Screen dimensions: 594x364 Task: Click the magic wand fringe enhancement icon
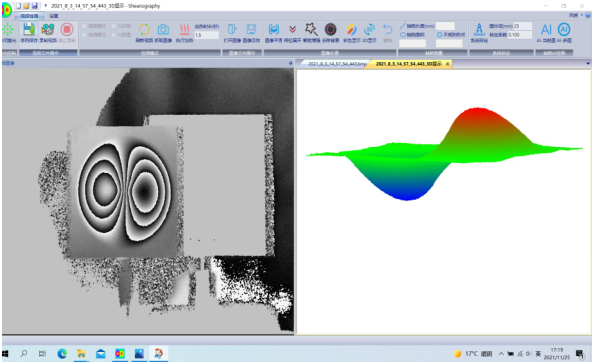pos(311,29)
